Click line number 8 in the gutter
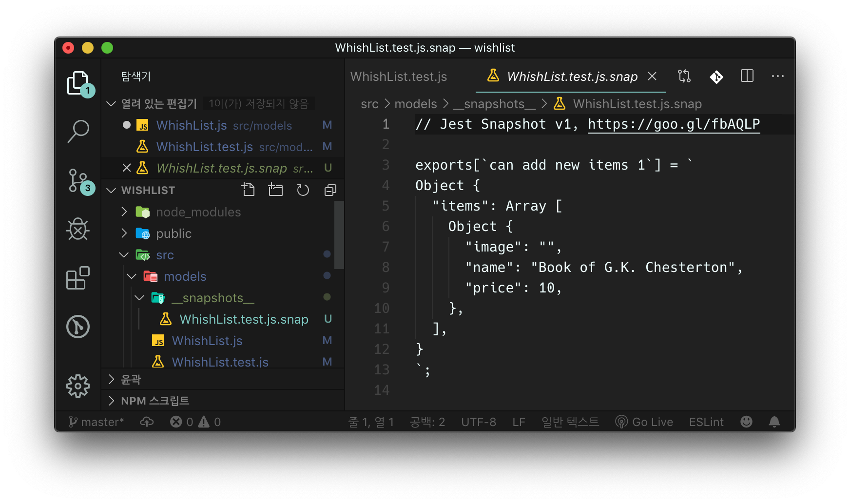 point(386,267)
